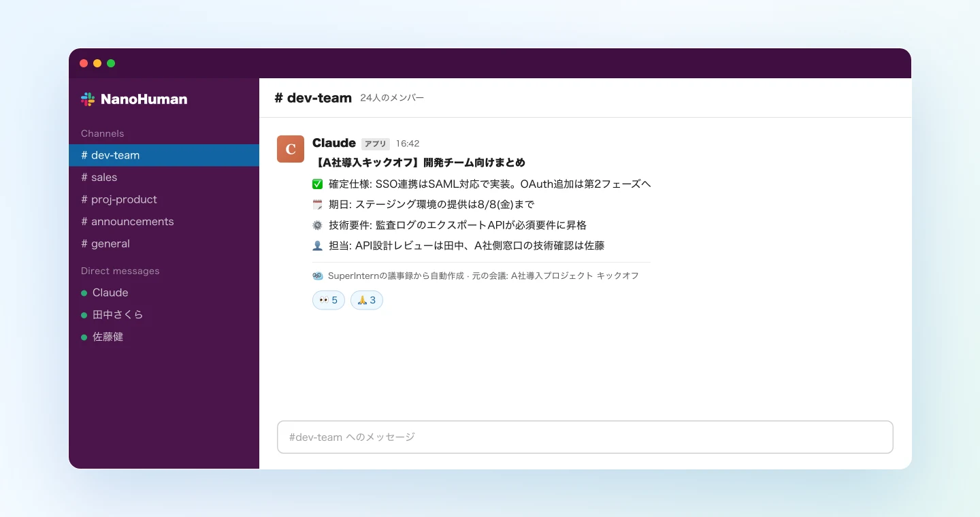Screen dimensions: 980x517
Task: Click the gear emoji before 技術要件
Action: pyautogui.click(x=317, y=224)
